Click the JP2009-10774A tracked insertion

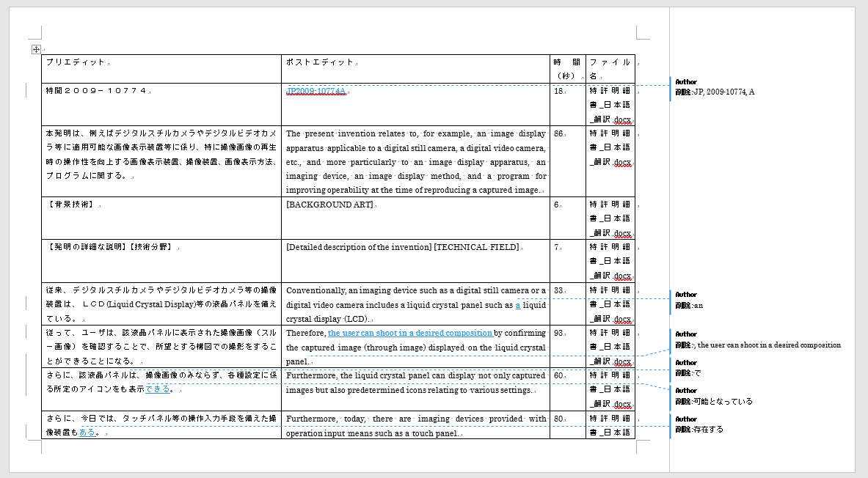(316, 92)
